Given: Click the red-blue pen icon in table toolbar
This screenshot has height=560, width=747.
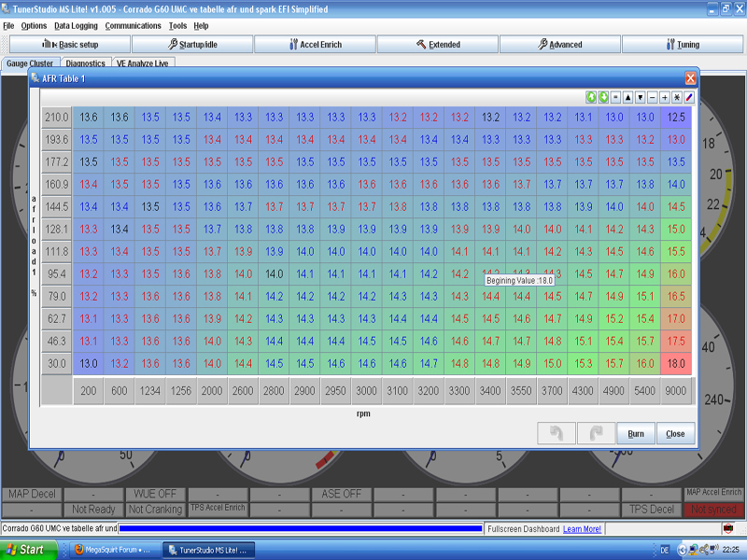Looking at the screenshot, I should (689, 97).
